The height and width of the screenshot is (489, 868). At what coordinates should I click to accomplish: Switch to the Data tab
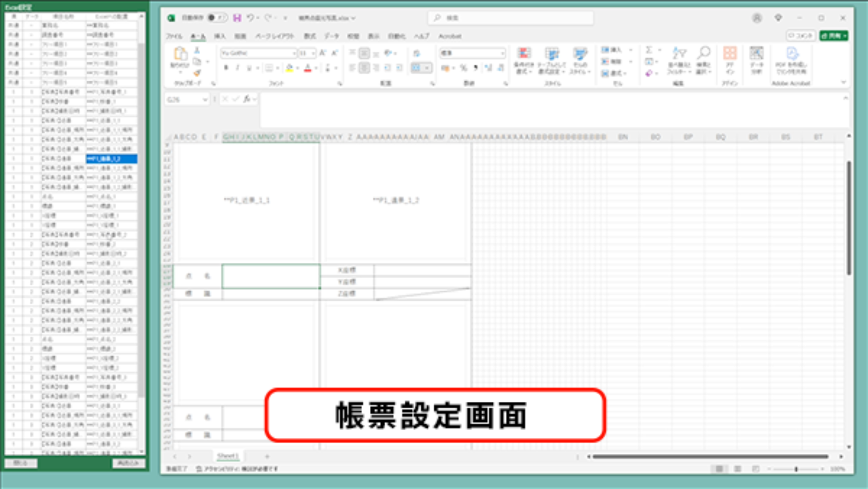331,36
